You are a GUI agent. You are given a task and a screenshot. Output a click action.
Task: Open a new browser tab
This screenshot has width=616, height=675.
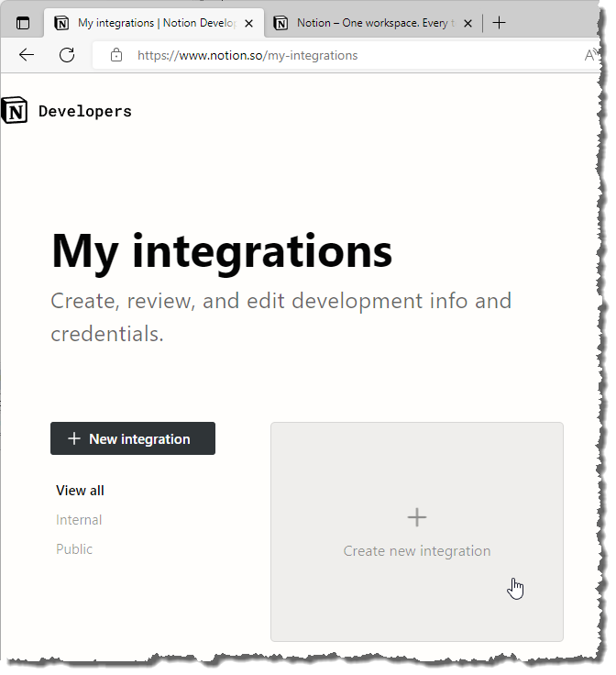tap(499, 23)
